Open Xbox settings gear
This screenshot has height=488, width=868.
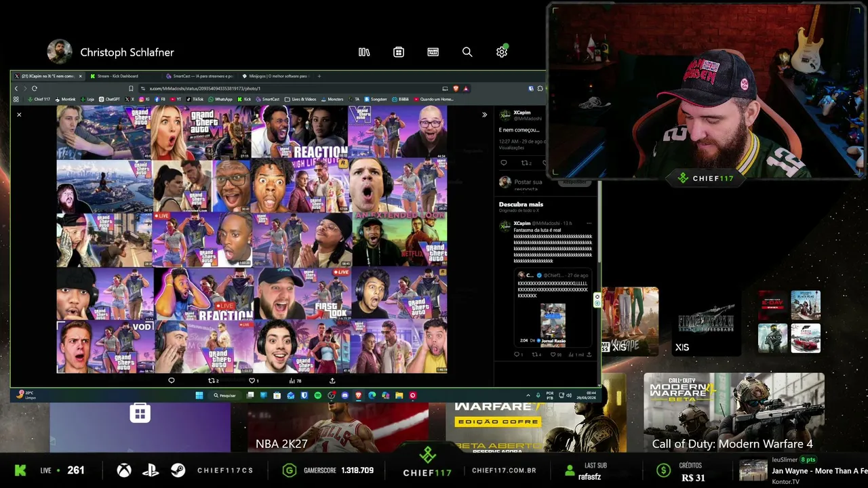click(502, 52)
